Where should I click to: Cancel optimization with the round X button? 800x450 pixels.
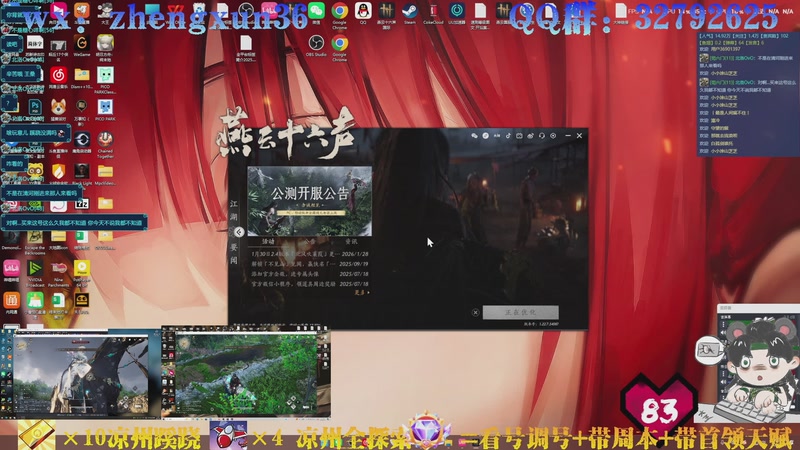476,312
